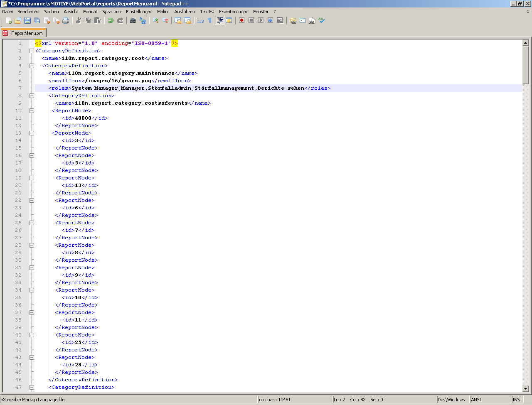Open the Erweiterungen menu
This screenshot has width=532, height=405.
[x=234, y=12]
